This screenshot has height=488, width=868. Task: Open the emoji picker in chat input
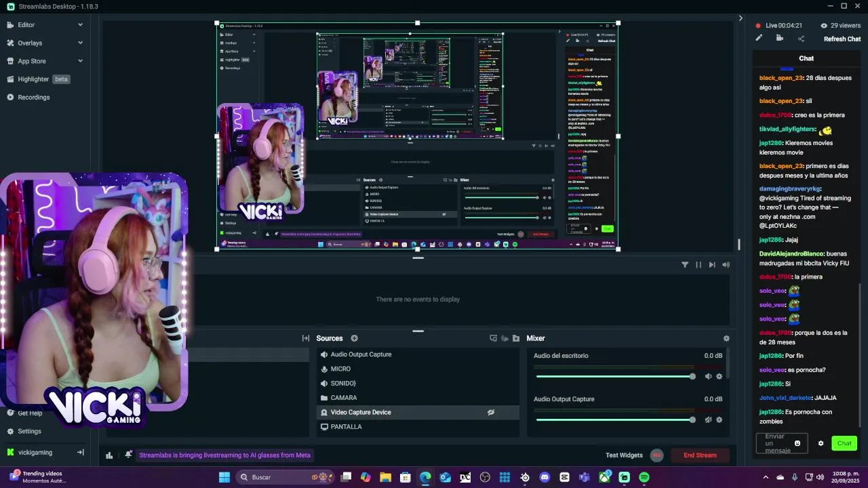pos(797,443)
